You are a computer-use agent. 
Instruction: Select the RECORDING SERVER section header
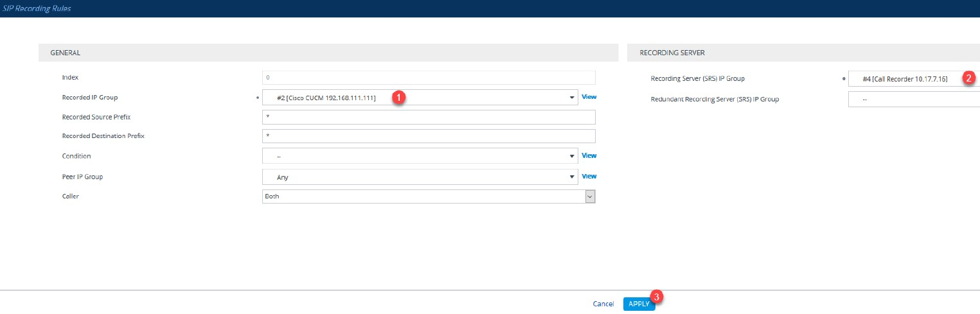click(x=672, y=53)
